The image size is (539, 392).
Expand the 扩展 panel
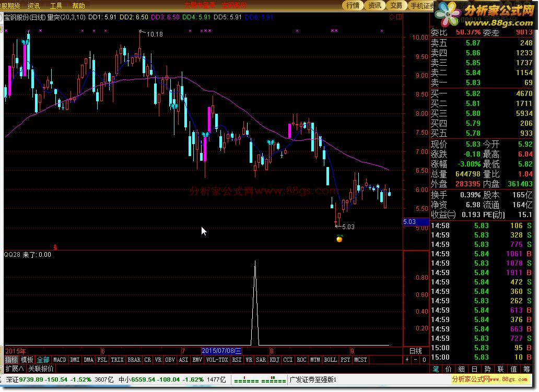click(x=15, y=369)
